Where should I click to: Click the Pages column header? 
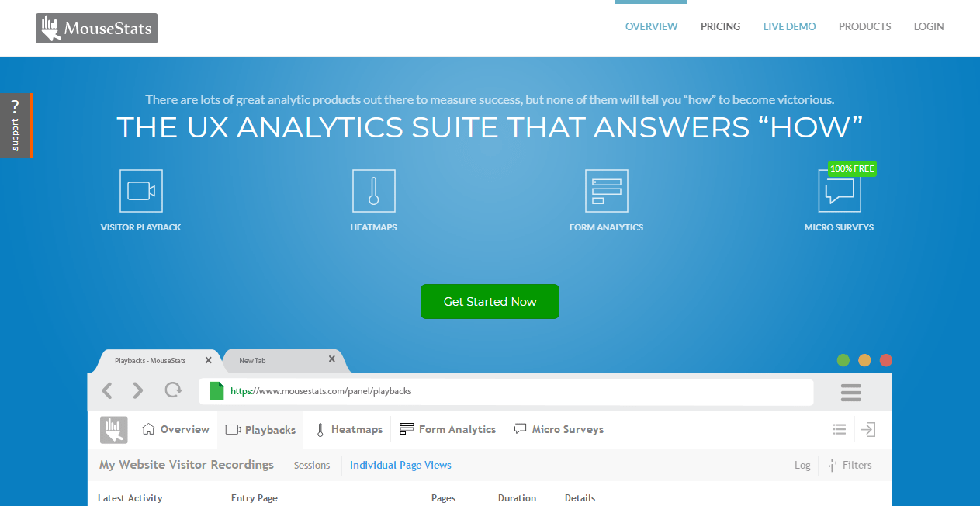444,498
